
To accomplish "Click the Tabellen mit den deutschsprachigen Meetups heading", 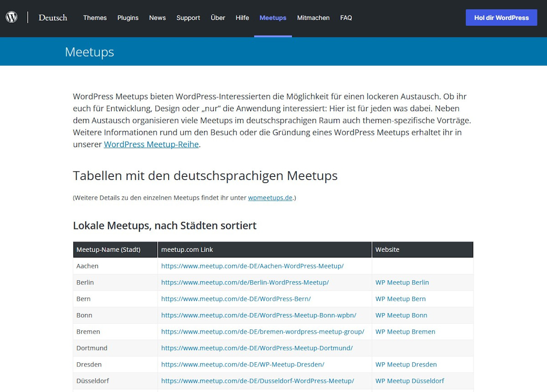I will click(x=205, y=176).
